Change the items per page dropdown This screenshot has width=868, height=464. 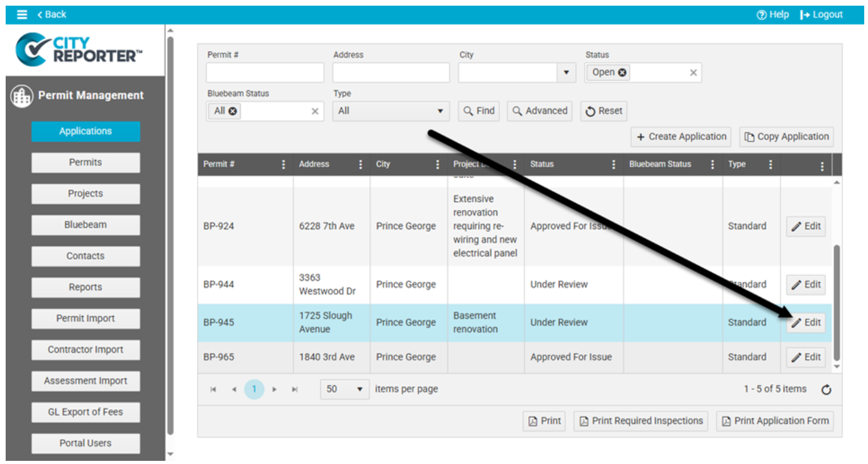pos(344,389)
